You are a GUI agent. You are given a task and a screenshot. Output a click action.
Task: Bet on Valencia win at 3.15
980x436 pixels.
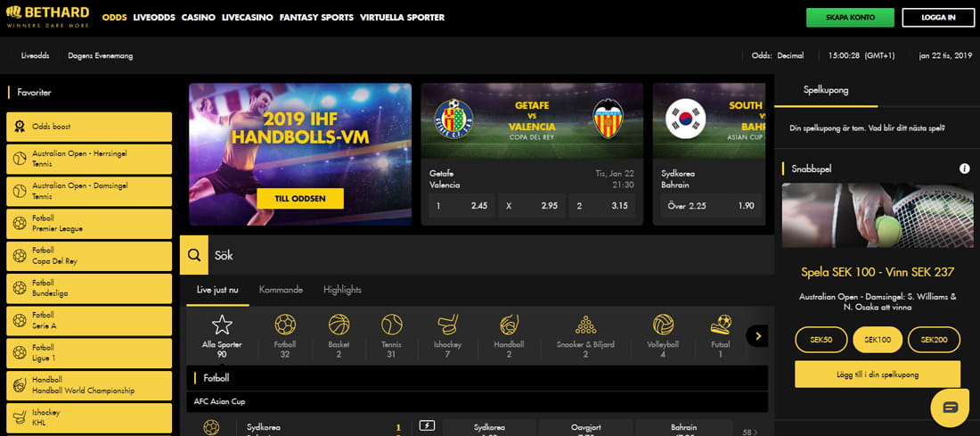click(x=602, y=206)
